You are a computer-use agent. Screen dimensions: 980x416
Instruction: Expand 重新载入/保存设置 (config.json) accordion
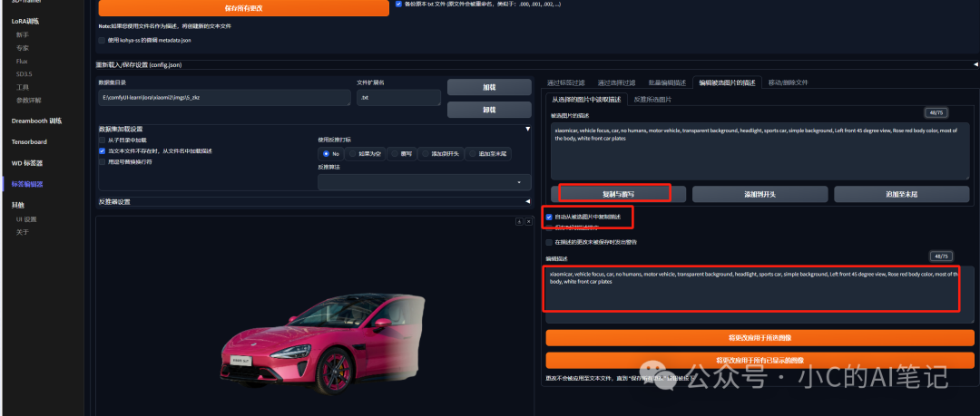point(537,64)
